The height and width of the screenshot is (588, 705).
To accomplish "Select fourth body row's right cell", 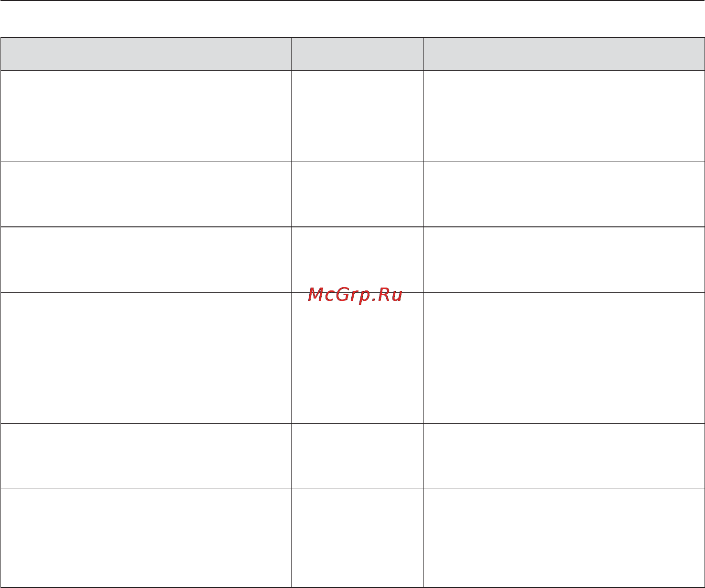I will tap(564, 325).
